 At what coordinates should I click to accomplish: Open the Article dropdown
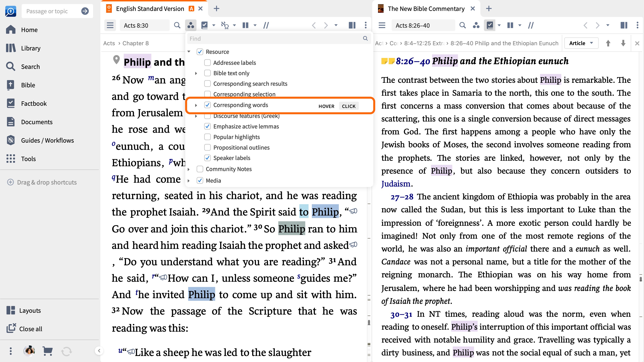[x=581, y=43]
